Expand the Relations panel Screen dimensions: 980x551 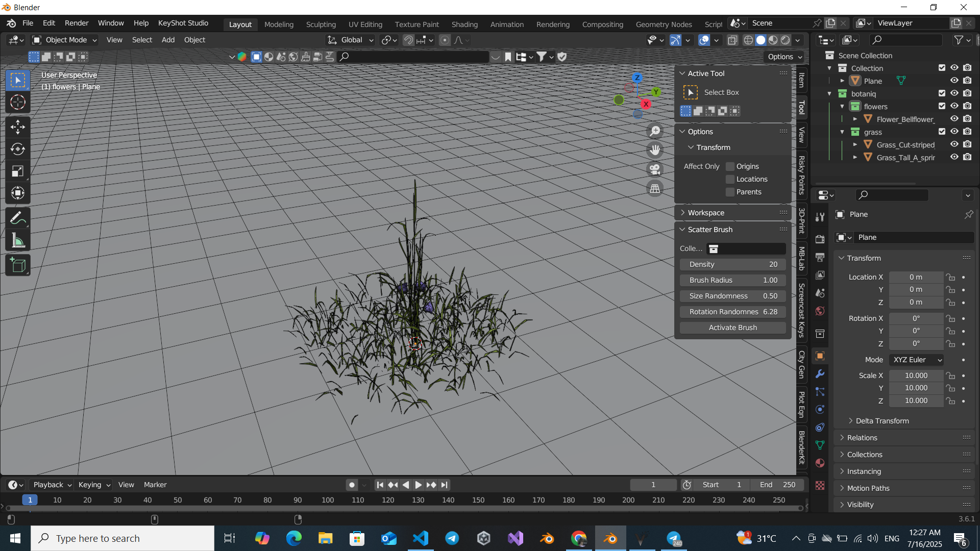pos(904,438)
